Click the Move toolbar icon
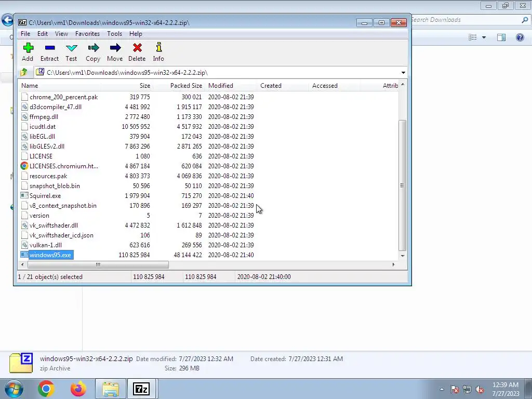The height and width of the screenshot is (399, 532). point(115,48)
